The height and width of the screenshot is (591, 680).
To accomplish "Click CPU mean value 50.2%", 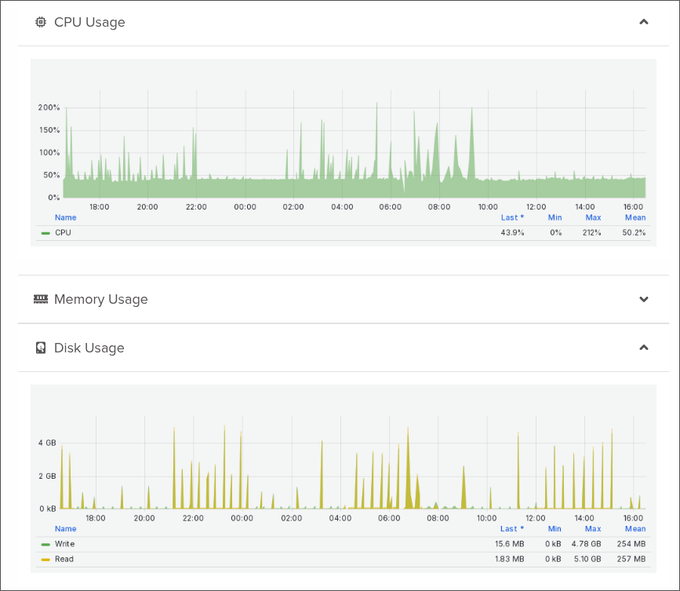I will [634, 233].
